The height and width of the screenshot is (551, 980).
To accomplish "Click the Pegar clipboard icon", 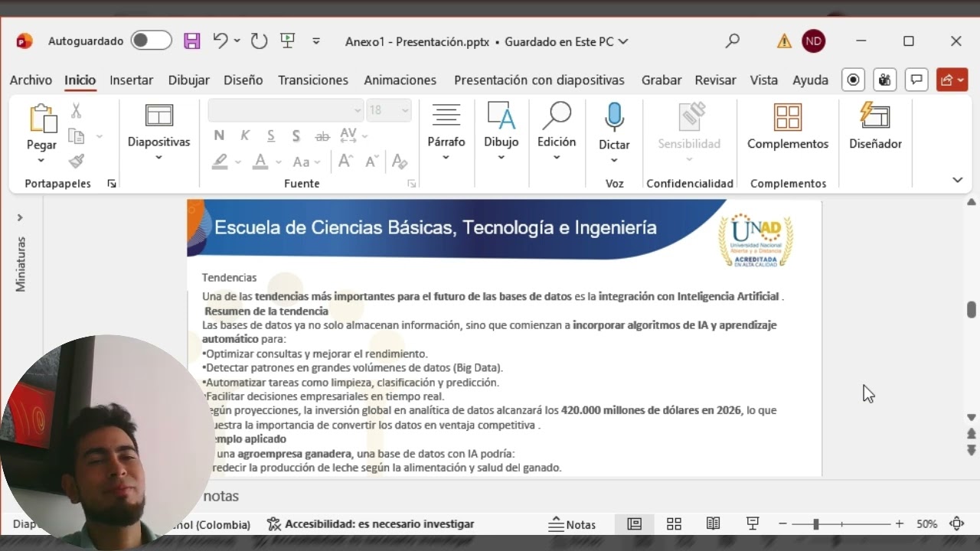I will tap(42, 119).
